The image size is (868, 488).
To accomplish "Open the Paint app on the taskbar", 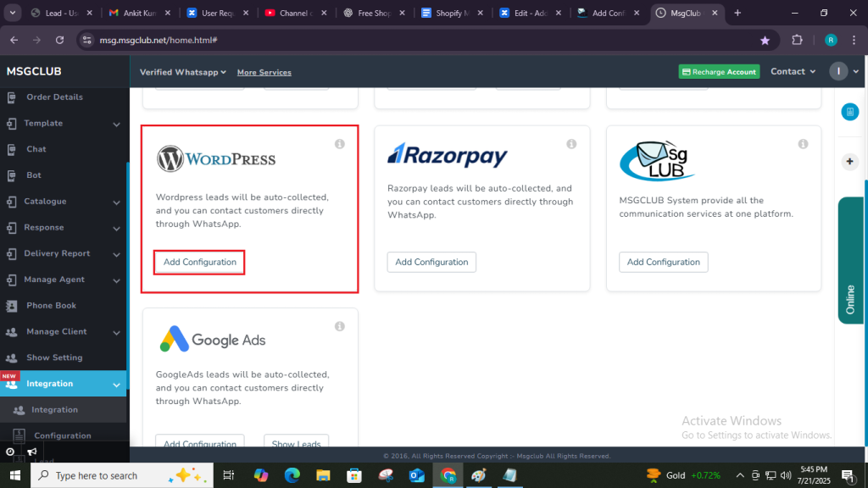I will click(479, 475).
